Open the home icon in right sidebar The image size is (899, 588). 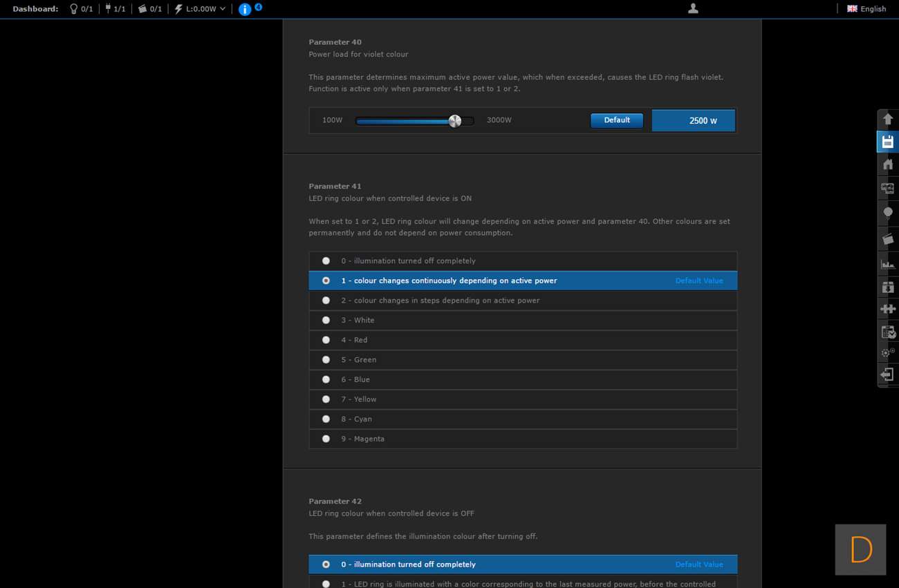pos(888,164)
